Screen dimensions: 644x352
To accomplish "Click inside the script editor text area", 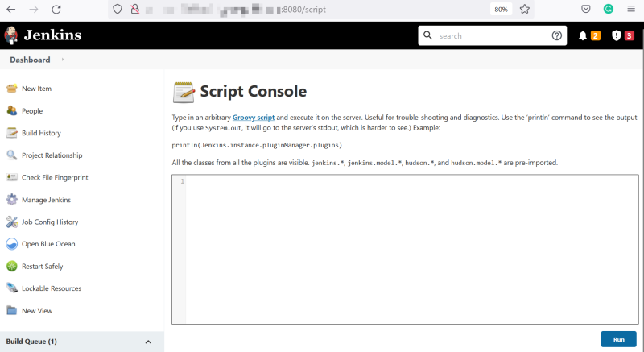I will [412, 250].
